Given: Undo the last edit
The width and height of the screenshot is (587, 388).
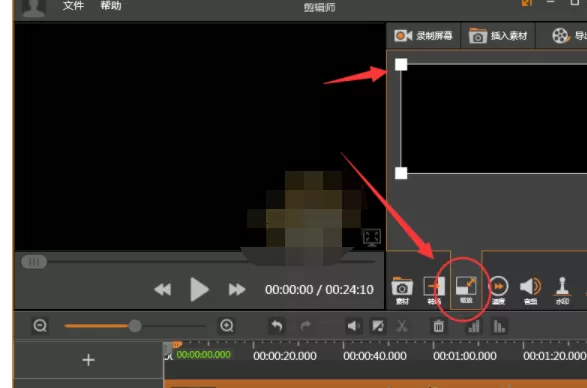Looking at the screenshot, I should (x=277, y=326).
